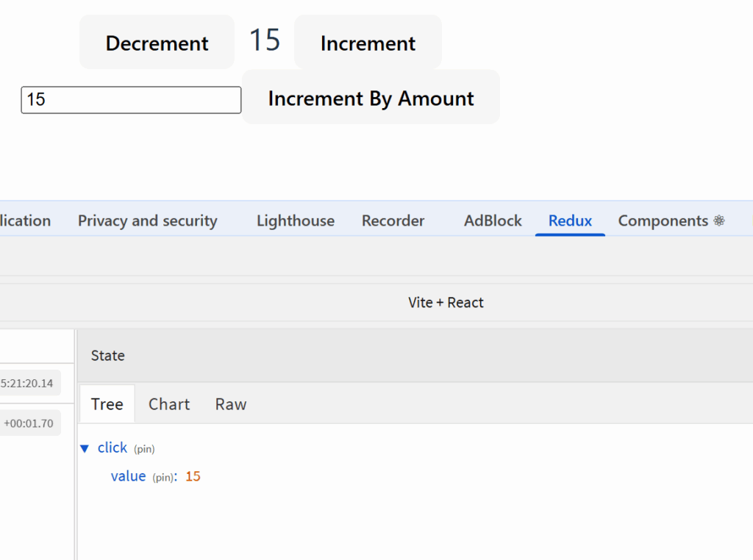
Task: Click the Increment By Amount button
Action: (x=371, y=98)
